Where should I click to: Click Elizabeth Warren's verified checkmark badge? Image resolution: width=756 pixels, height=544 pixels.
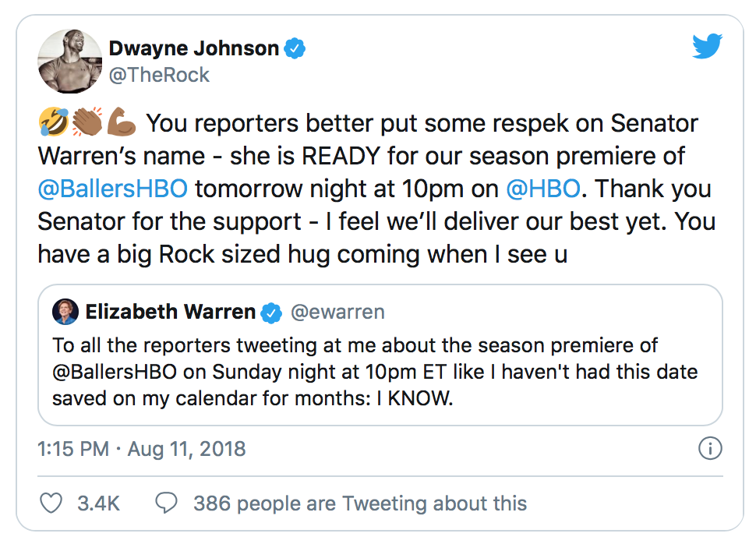point(271,313)
